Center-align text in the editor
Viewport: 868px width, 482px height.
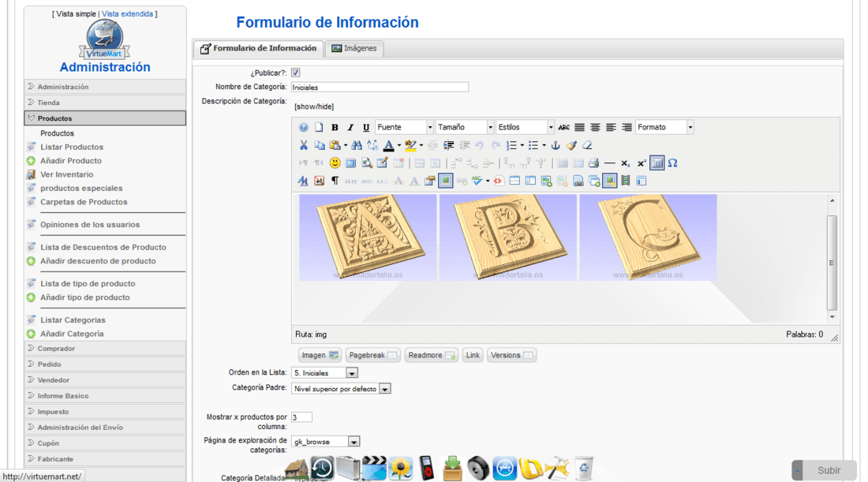click(595, 127)
